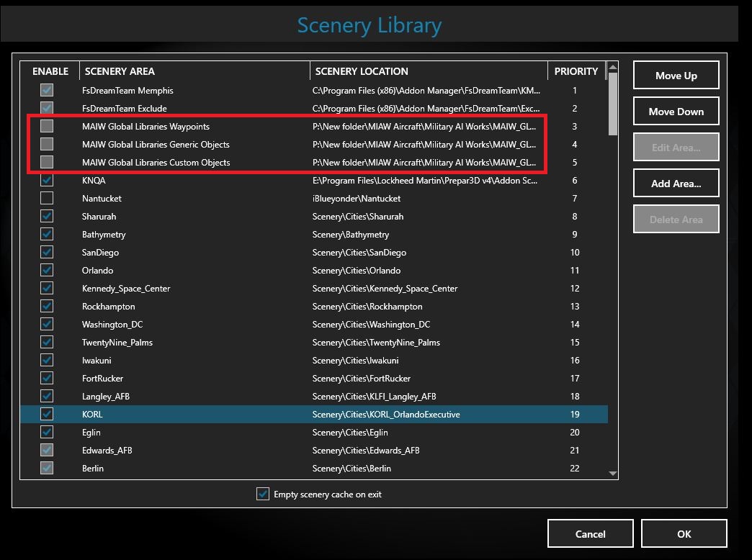Viewport: 752px width, 560px height.
Task: Click the scroll up arrow of the list
Action: pyautogui.click(x=612, y=67)
